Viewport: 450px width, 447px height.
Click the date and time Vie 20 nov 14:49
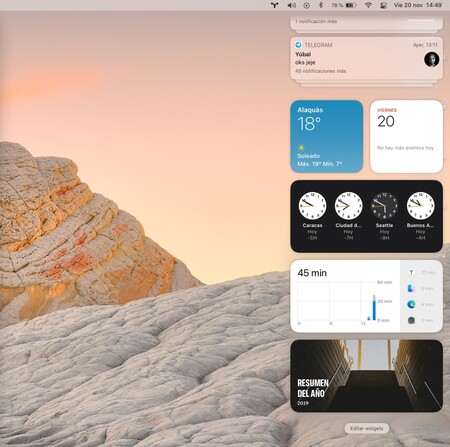coord(418,5)
